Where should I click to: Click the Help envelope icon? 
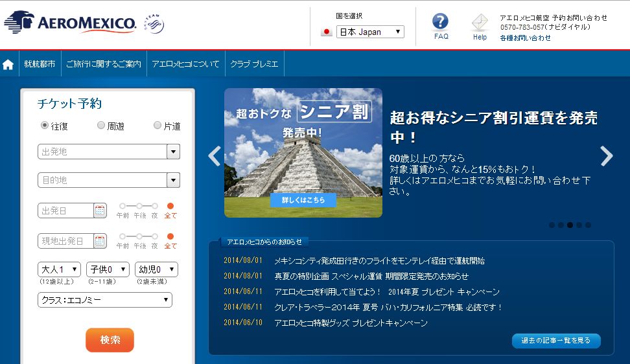click(480, 23)
